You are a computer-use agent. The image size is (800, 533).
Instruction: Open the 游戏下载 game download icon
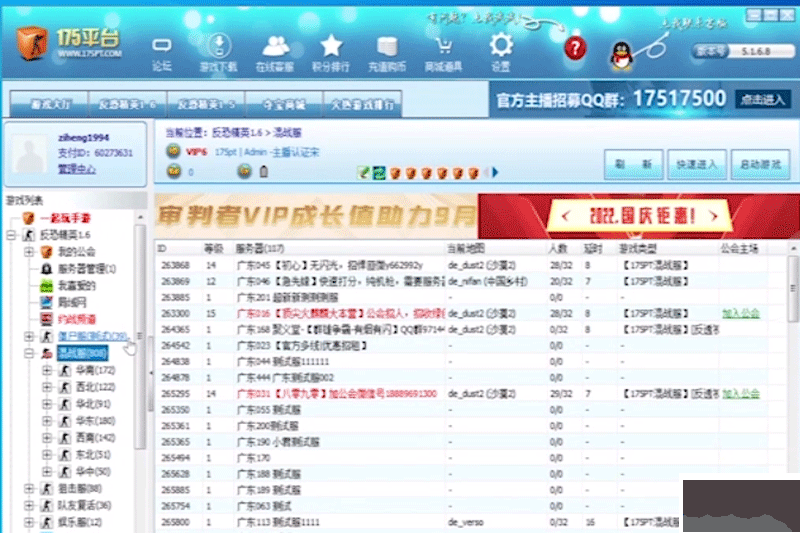(218, 53)
